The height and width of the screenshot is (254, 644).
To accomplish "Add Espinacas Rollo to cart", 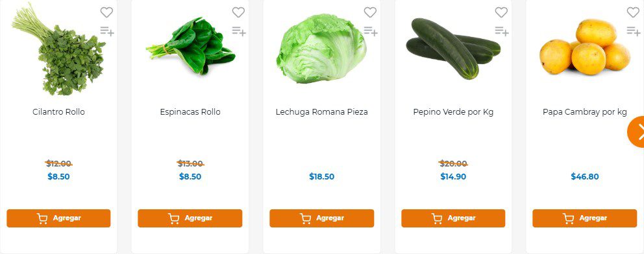I will 190,218.
